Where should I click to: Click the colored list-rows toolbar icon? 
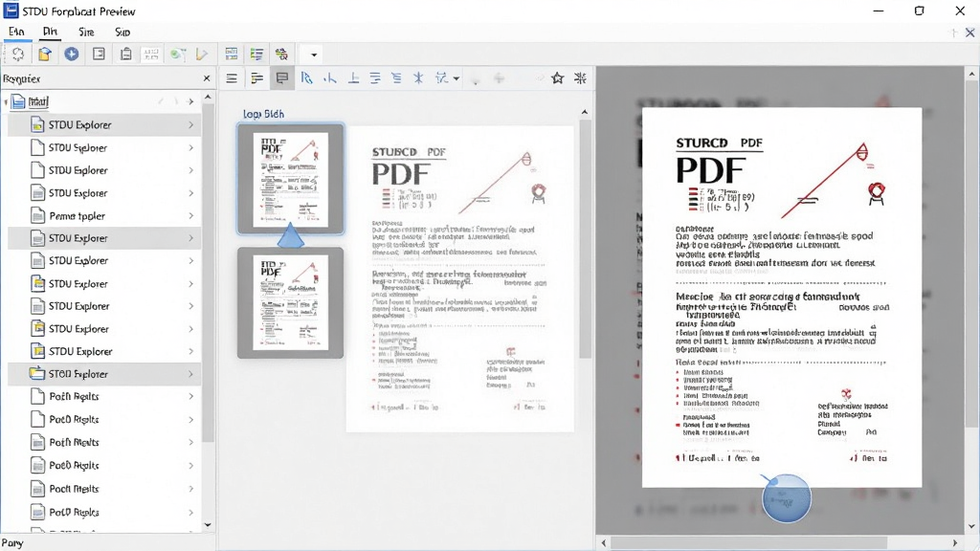pos(256,55)
